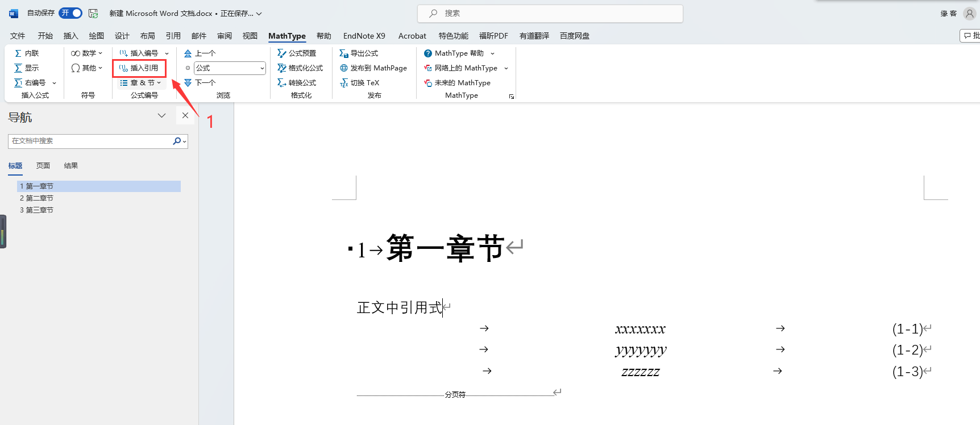Click 切换 TeX toggle
980x425 pixels.
(359, 83)
